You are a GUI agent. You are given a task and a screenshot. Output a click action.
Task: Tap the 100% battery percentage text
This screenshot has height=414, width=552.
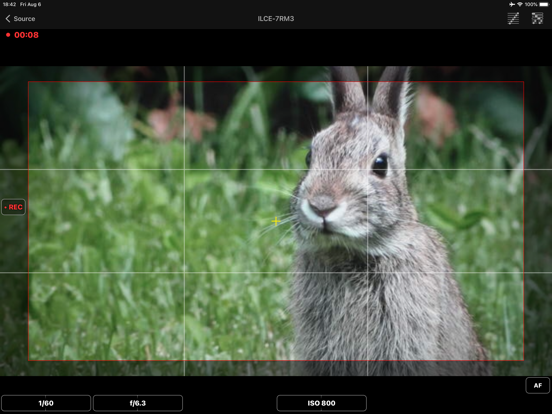(531, 4)
